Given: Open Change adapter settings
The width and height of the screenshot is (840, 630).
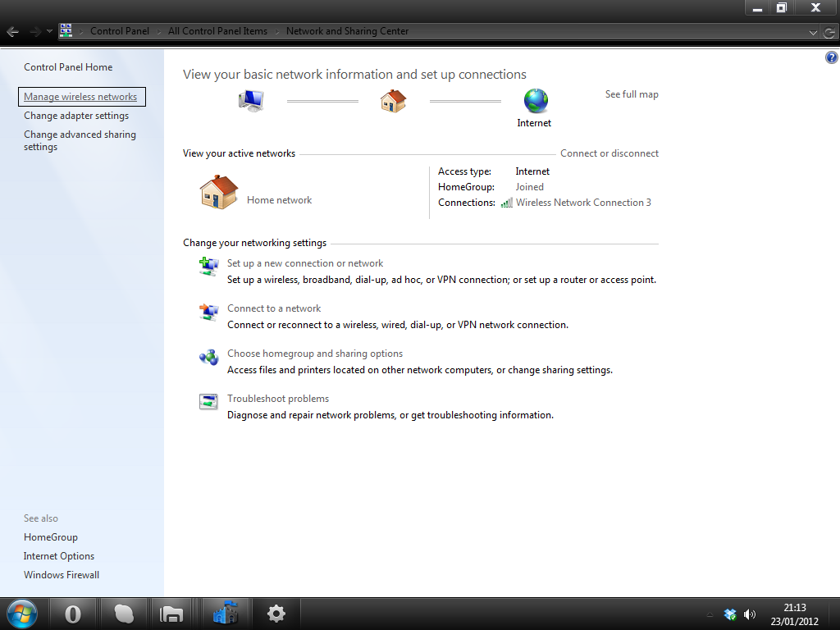Looking at the screenshot, I should (x=76, y=116).
